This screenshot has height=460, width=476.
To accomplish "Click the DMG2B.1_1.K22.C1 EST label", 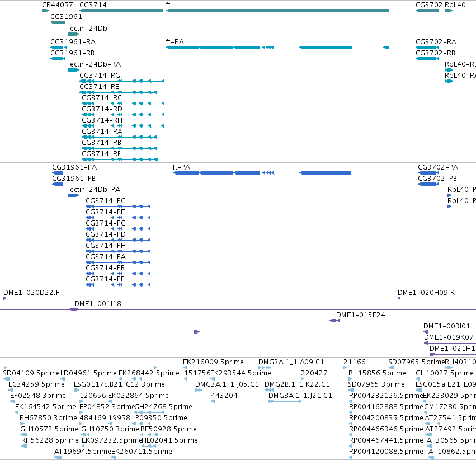I will tap(297, 384).
